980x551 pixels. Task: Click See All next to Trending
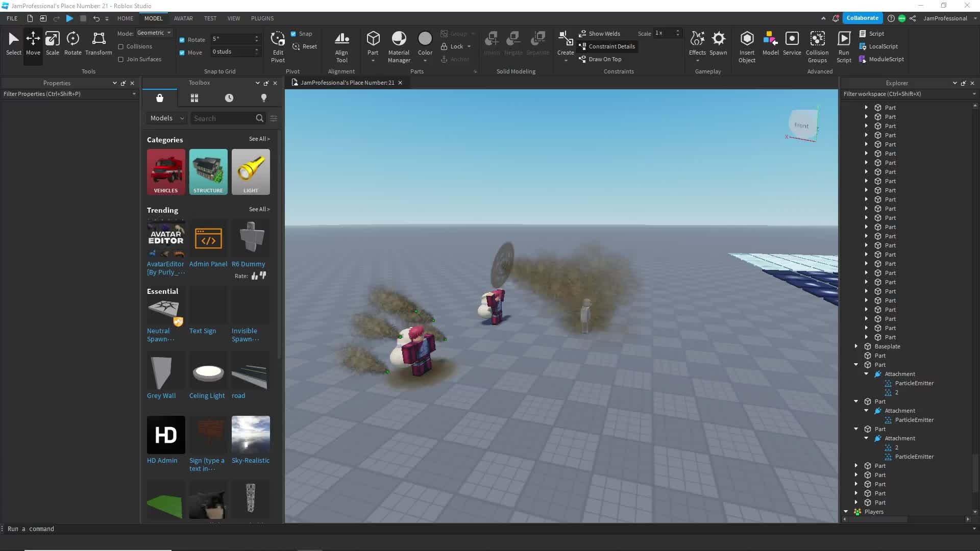(x=259, y=209)
